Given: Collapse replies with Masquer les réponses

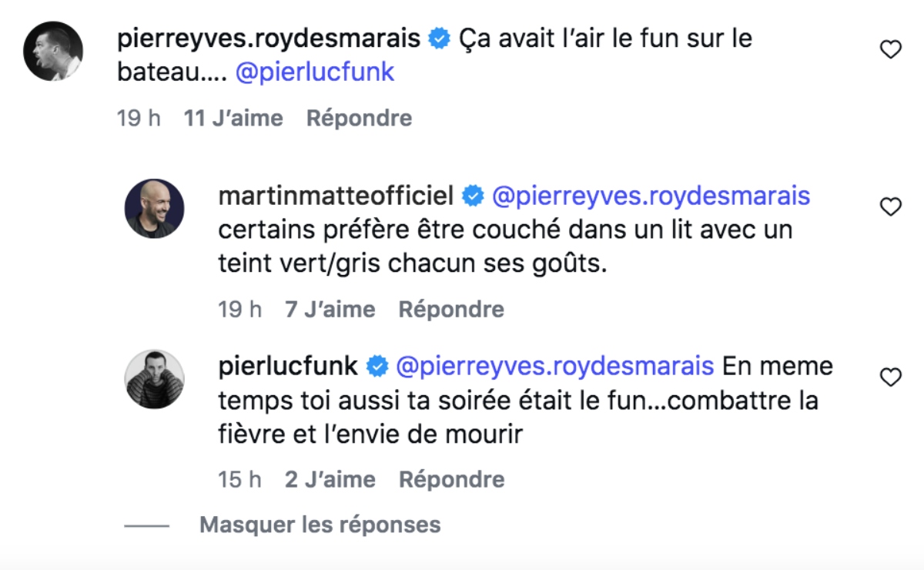Looking at the screenshot, I should click(320, 525).
